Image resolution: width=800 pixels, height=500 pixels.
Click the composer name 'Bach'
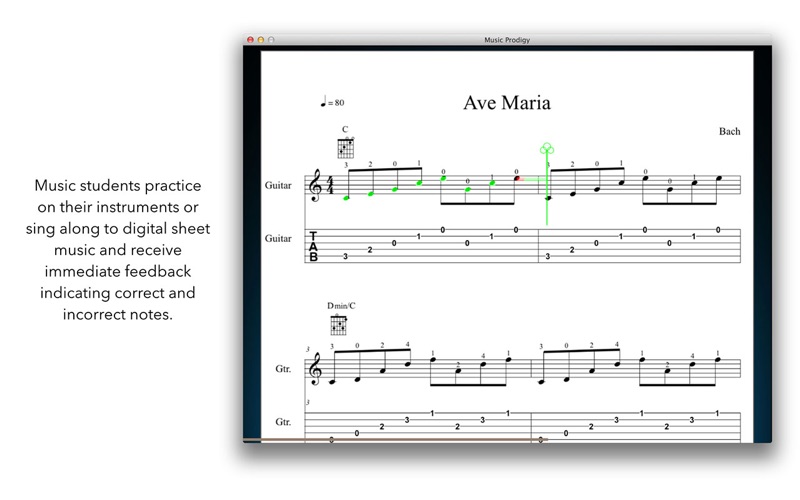pos(730,131)
